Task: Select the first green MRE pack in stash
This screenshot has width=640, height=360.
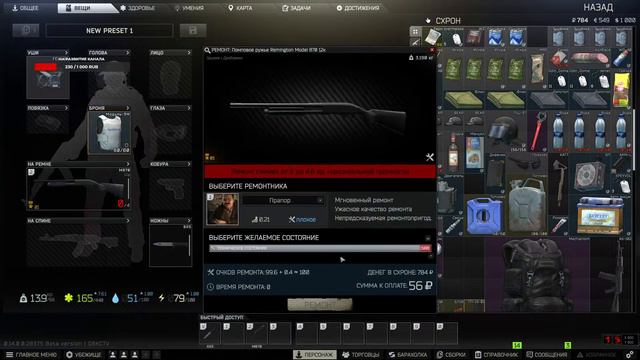Action: pos(453,69)
